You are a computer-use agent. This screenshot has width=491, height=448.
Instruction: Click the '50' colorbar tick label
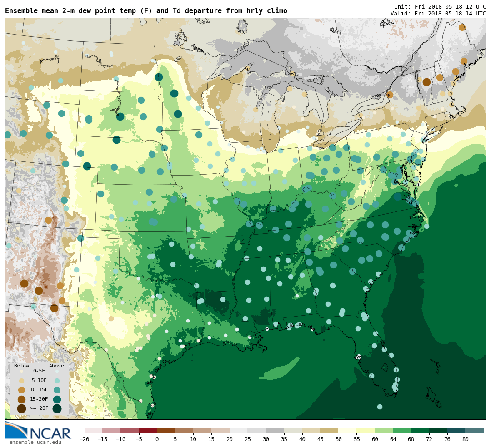(339, 439)
